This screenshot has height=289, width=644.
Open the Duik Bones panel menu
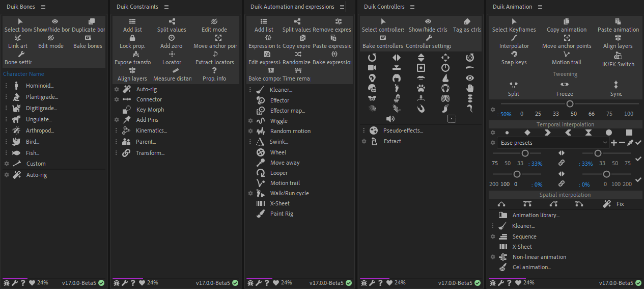[43, 7]
